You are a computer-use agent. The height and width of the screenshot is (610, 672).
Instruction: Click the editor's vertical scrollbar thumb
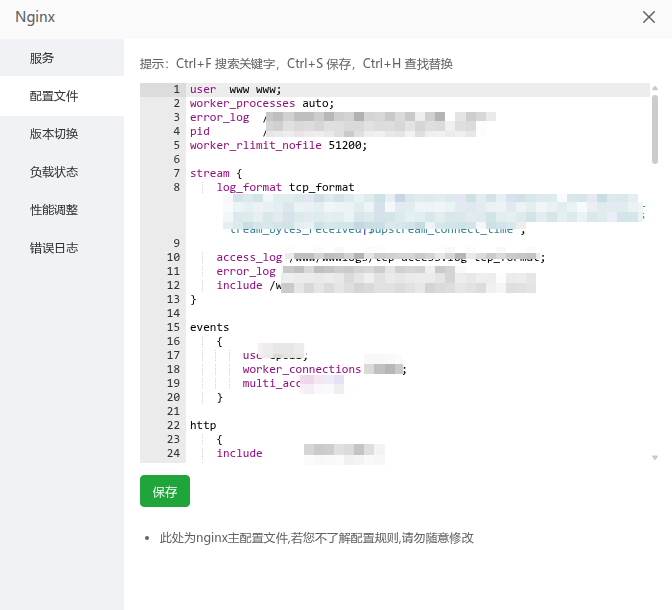pos(654,129)
